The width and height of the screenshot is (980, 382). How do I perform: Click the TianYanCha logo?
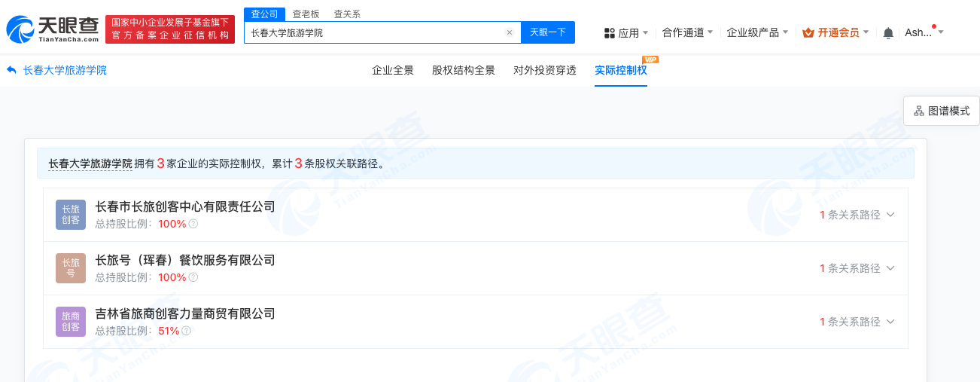(53, 29)
